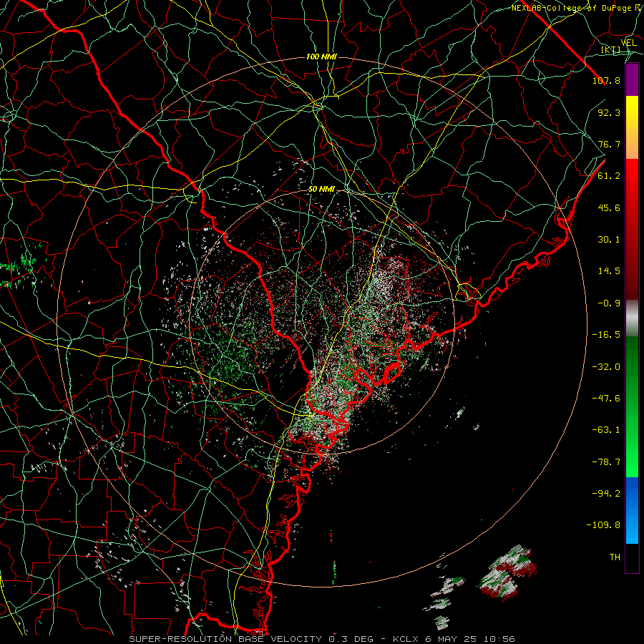
Task: Click the VEL legend title
Action: [628, 43]
